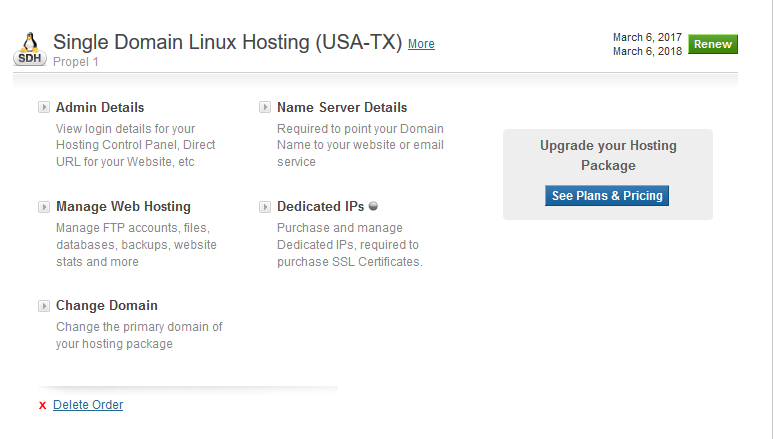Click the red X delete icon

(42, 405)
